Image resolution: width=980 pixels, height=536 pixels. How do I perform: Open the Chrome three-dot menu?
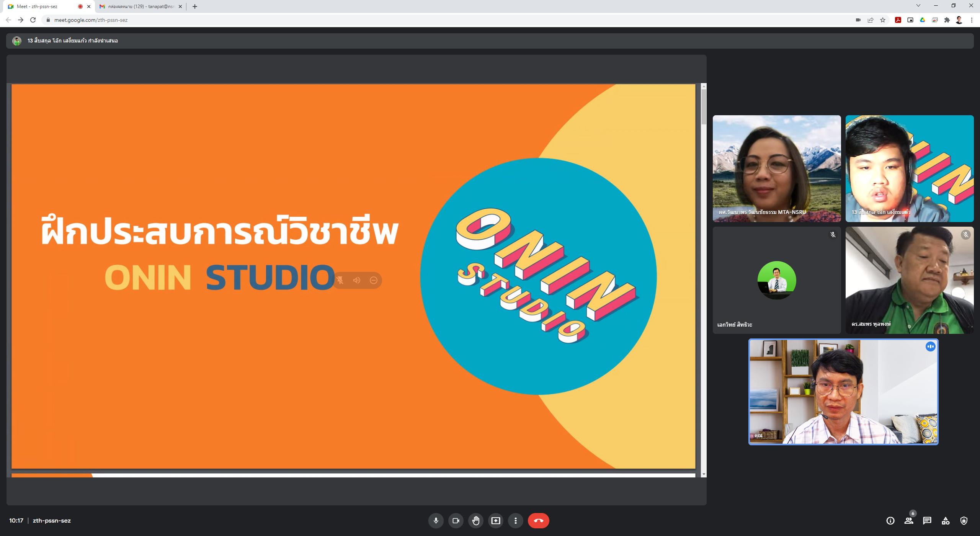(x=972, y=20)
